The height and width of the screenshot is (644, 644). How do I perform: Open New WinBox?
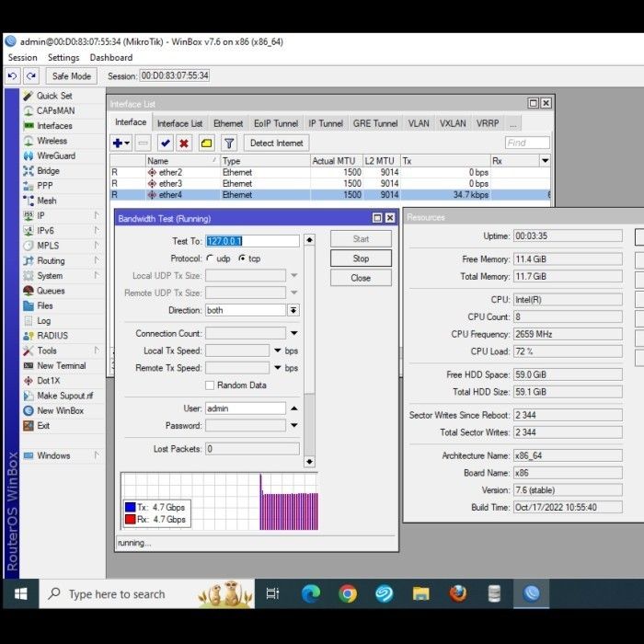[x=60, y=410]
